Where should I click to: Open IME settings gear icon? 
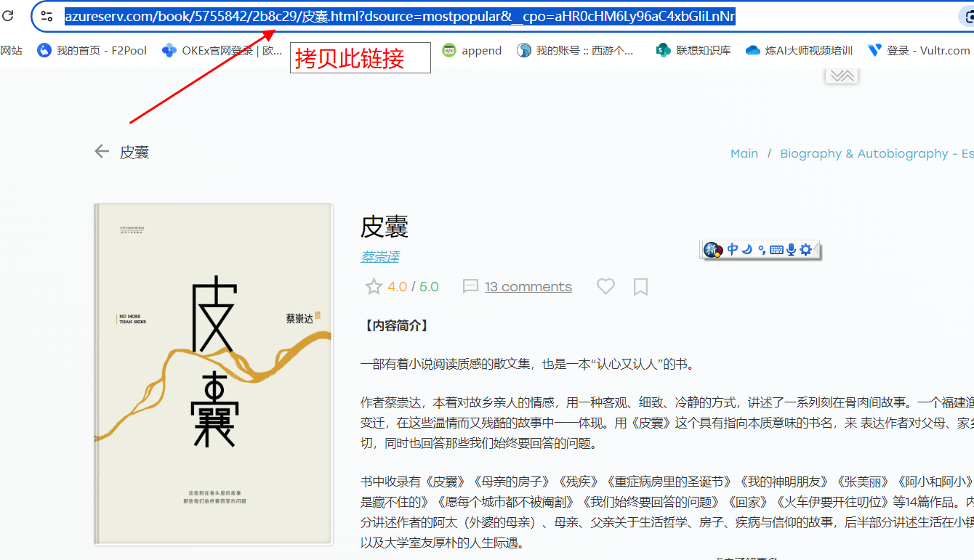[x=805, y=250]
